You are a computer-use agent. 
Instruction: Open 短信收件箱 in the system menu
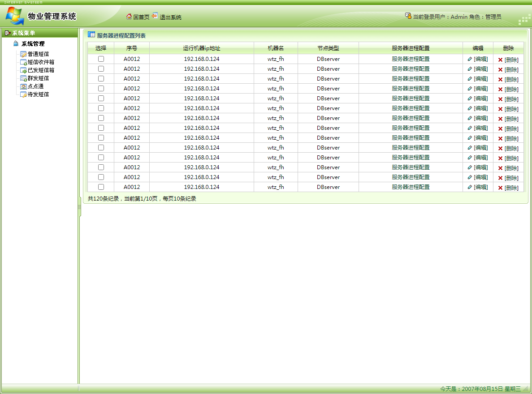point(41,62)
